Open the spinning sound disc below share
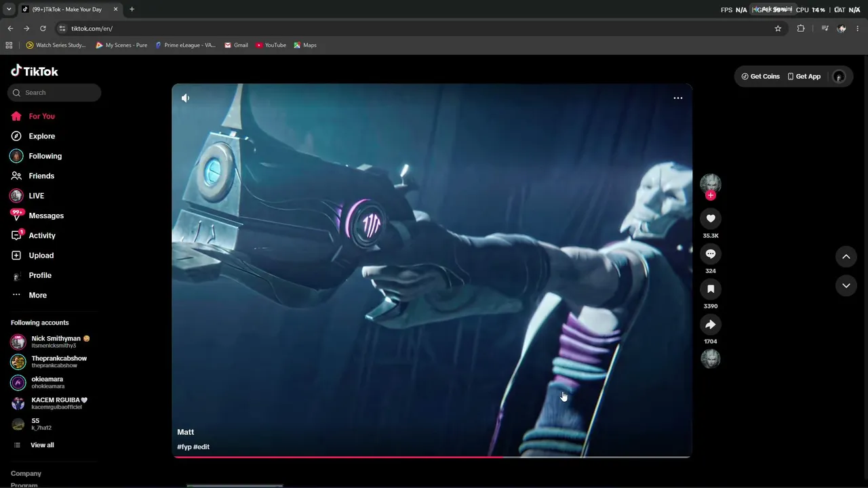 pyautogui.click(x=711, y=359)
